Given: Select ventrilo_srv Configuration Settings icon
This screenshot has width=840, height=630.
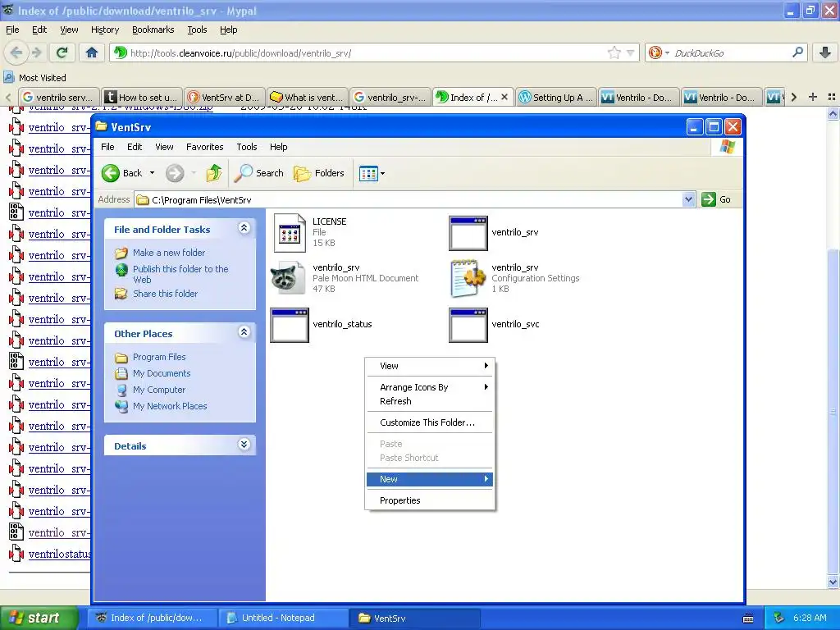Looking at the screenshot, I should click(467, 278).
